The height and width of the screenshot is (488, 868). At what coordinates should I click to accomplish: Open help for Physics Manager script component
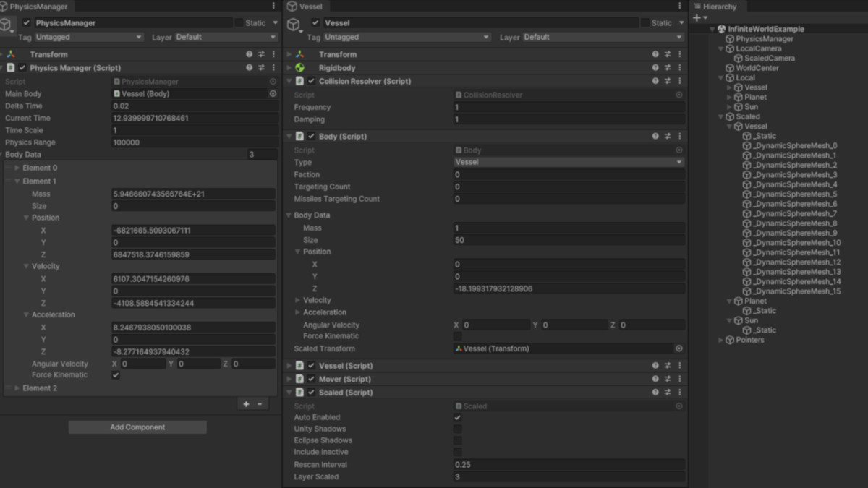tap(250, 67)
